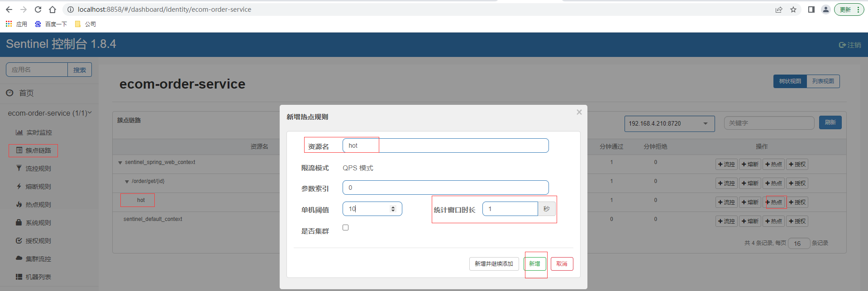Click the green 新增 button in dialog
868x291 pixels.
coord(535,264)
